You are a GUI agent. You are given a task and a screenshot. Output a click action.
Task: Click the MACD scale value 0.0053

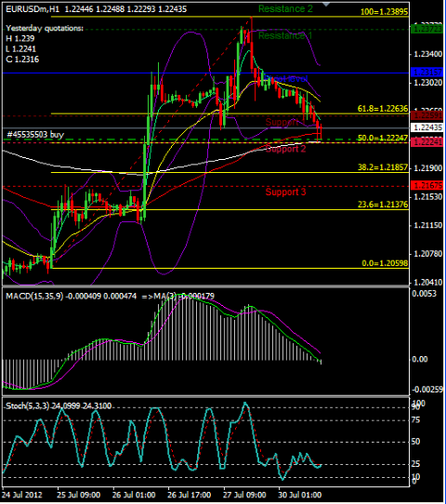(425, 294)
